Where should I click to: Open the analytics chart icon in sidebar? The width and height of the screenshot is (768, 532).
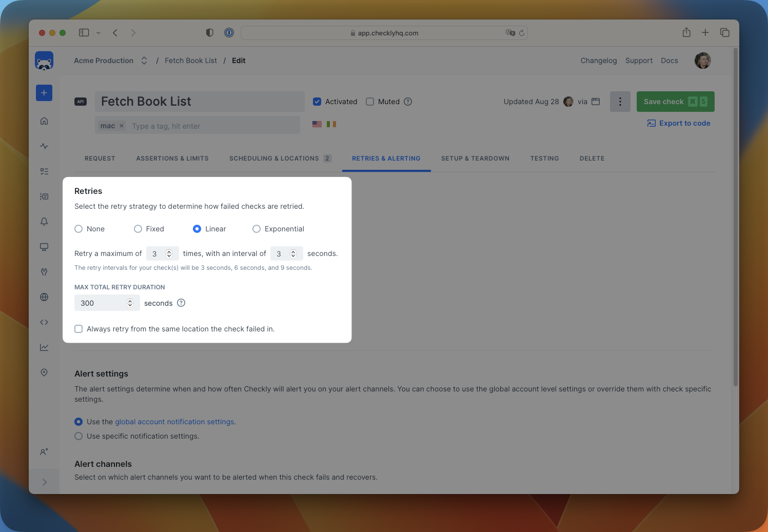click(44, 347)
